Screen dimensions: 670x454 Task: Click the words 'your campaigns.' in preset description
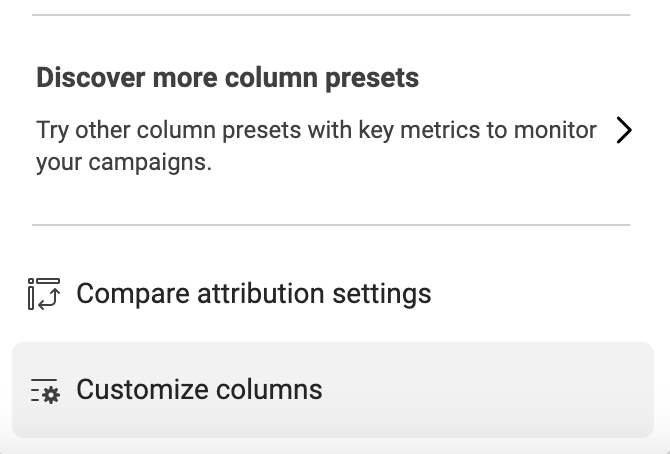124,162
